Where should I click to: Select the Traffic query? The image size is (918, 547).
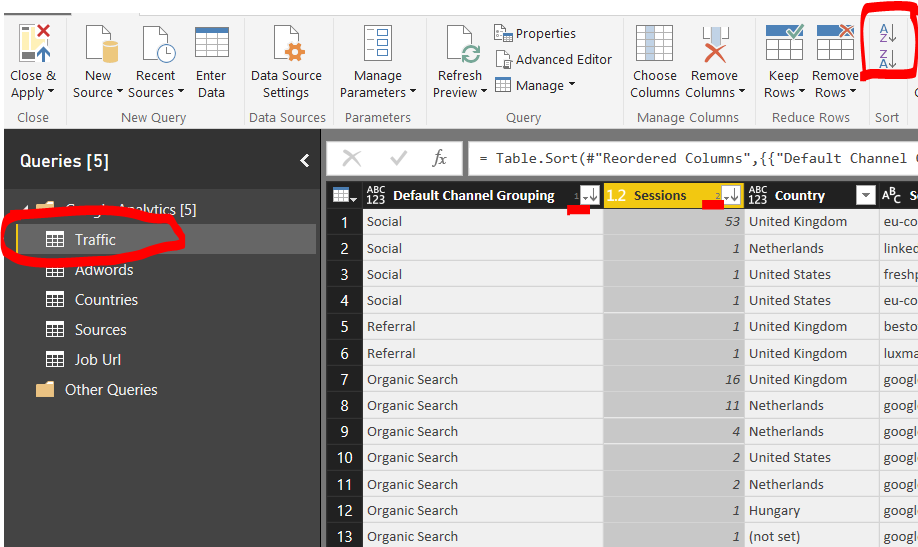tap(166, 240)
